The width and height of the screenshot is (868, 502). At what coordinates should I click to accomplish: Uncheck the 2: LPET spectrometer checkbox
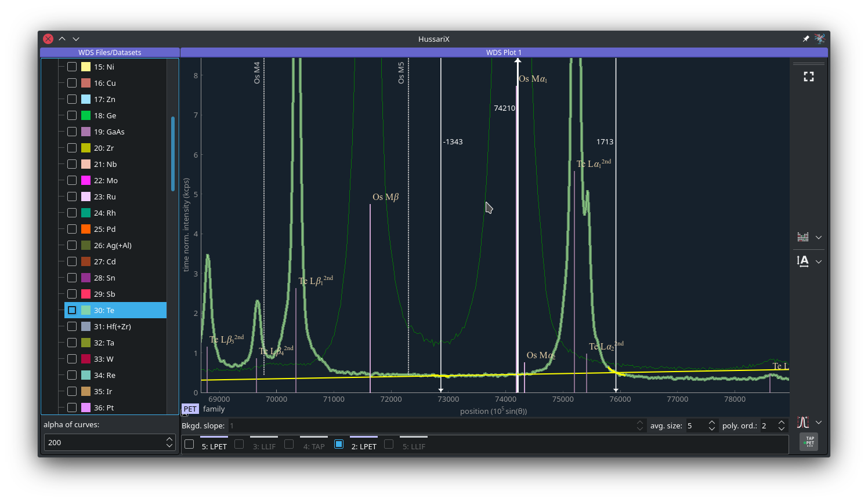(x=339, y=444)
